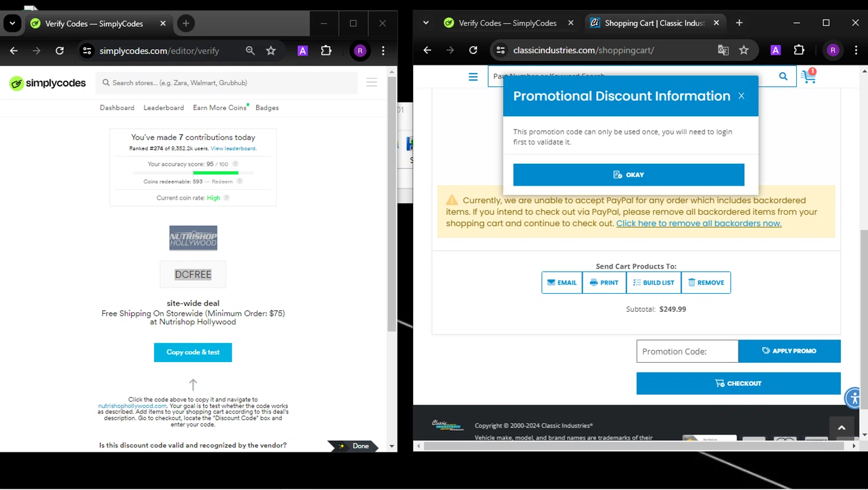Close the Shopping Cart tab
Image resolution: width=868 pixels, height=490 pixels.
(x=716, y=23)
